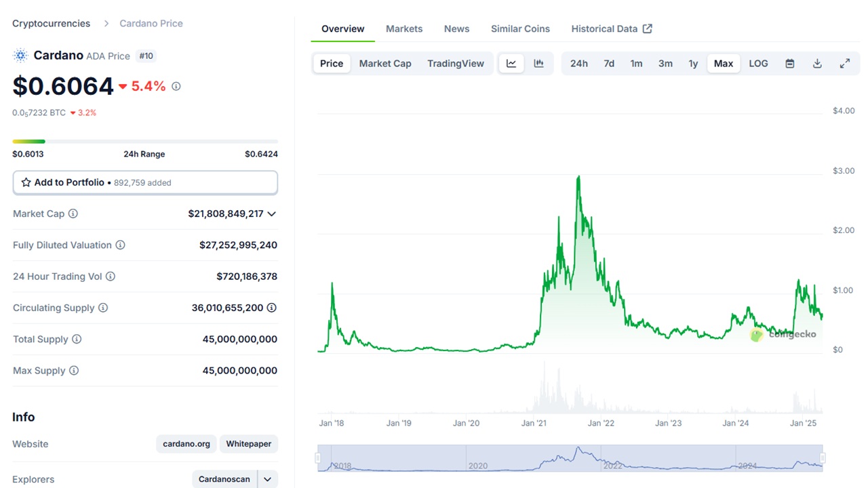Download chart data icon

pos(817,64)
